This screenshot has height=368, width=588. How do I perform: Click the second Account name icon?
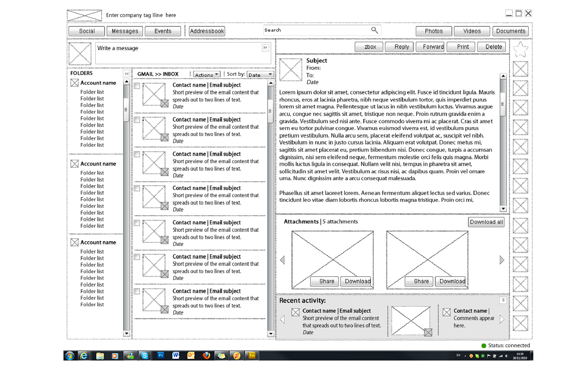click(74, 164)
